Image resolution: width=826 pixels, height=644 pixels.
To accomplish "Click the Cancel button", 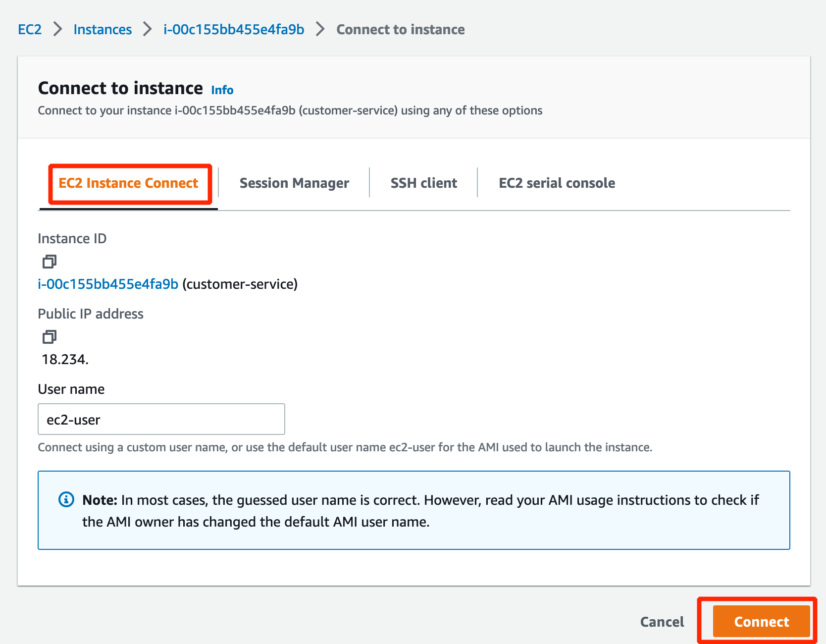I will tap(662, 622).
